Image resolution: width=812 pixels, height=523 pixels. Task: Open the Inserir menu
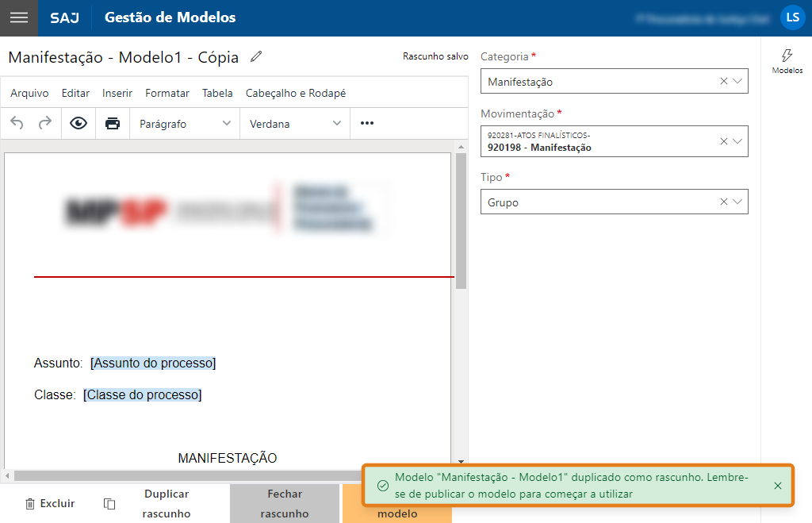point(117,93)
